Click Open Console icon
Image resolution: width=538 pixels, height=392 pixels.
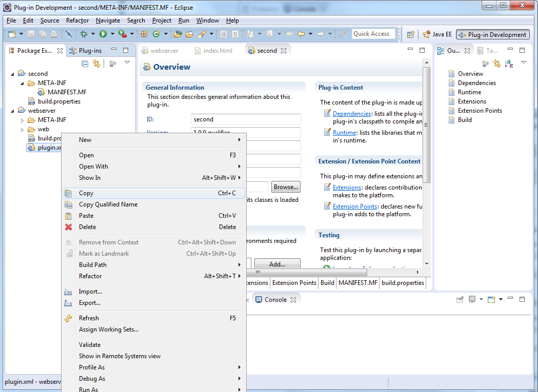tap(491, 299)
